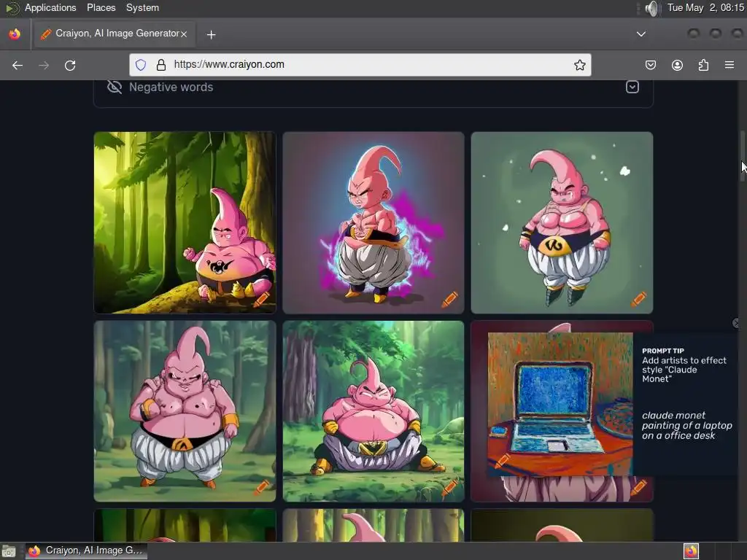Reload the Craiyon page

[70, 65]
